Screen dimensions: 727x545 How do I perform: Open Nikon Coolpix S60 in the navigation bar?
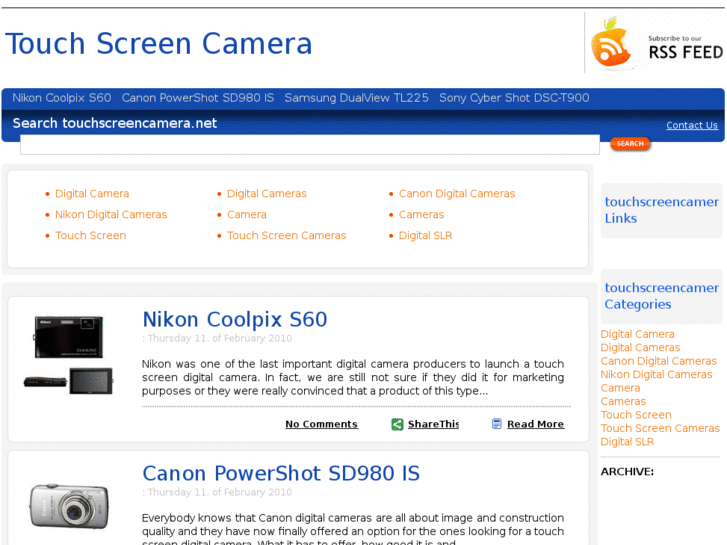[x=62, y=98]
